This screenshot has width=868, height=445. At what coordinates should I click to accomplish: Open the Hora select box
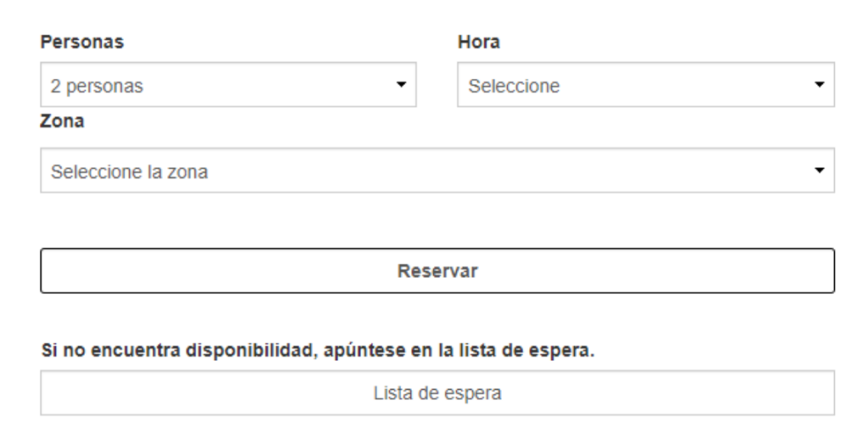pyautogui.click(x=645, y=85)
